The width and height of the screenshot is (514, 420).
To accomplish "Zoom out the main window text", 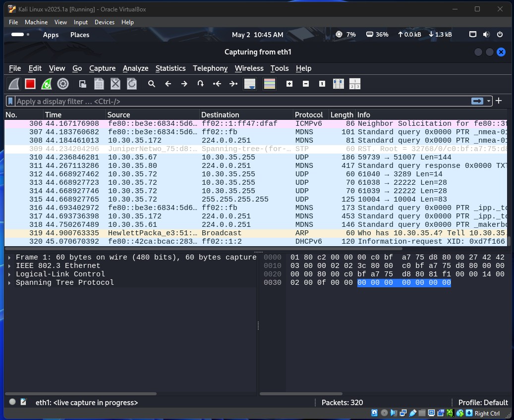I will [x=305, y=84].
